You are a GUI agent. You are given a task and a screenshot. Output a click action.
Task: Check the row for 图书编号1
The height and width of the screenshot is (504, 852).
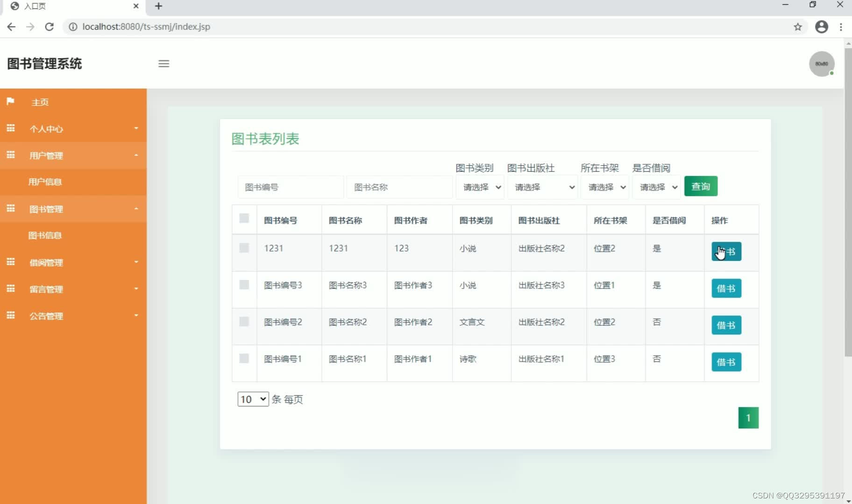coord(244,358)
